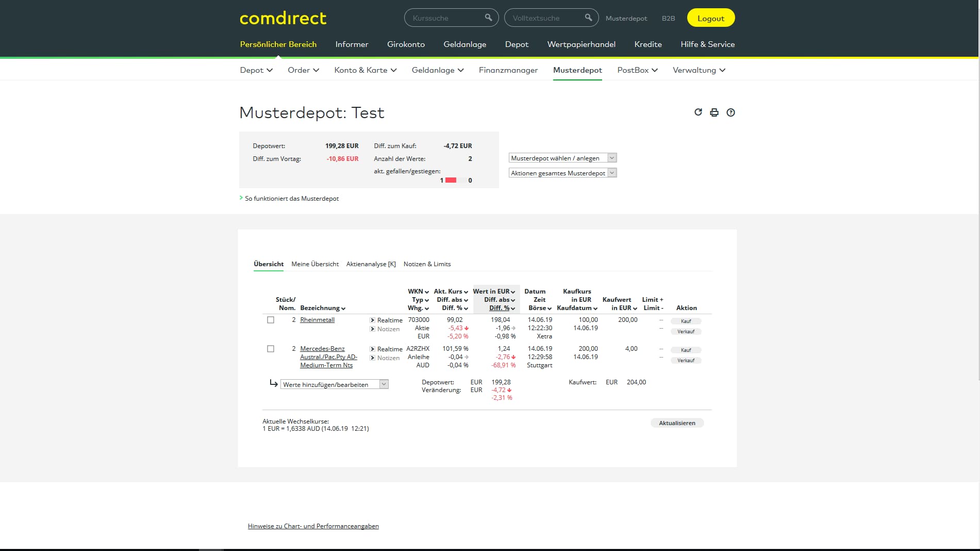Viewport: 980px width, 551px height.
Task: Click Kauf button for Rheinmetall
Action: [x=686, y=321]
